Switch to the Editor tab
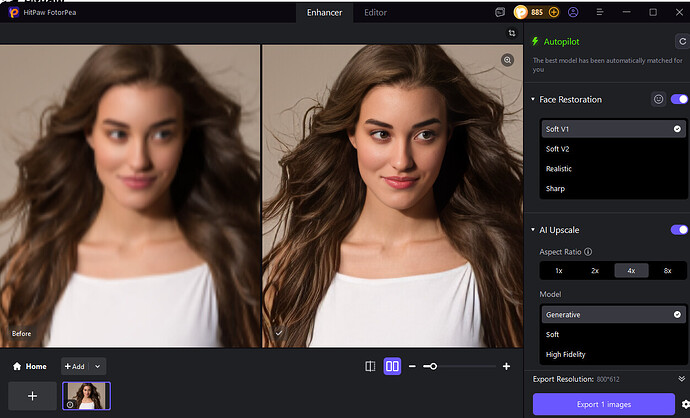The image size is (690, 418). pos(375,12)
